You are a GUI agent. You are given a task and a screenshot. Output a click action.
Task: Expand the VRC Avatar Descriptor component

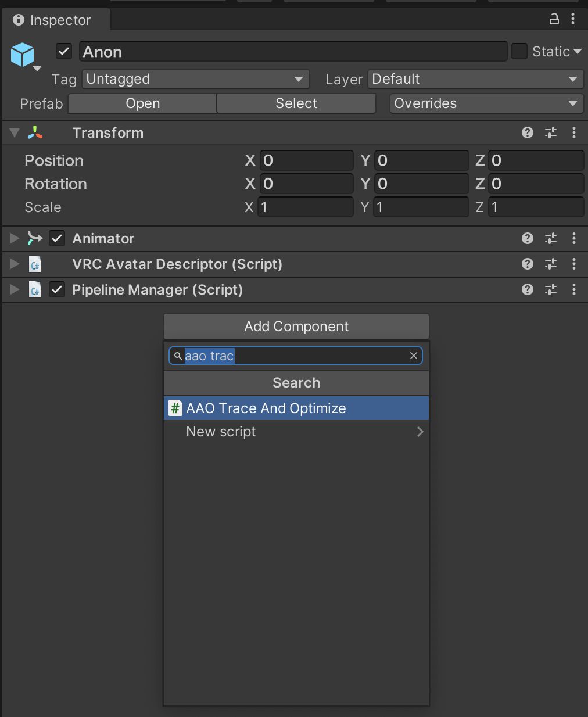point(15,264)
